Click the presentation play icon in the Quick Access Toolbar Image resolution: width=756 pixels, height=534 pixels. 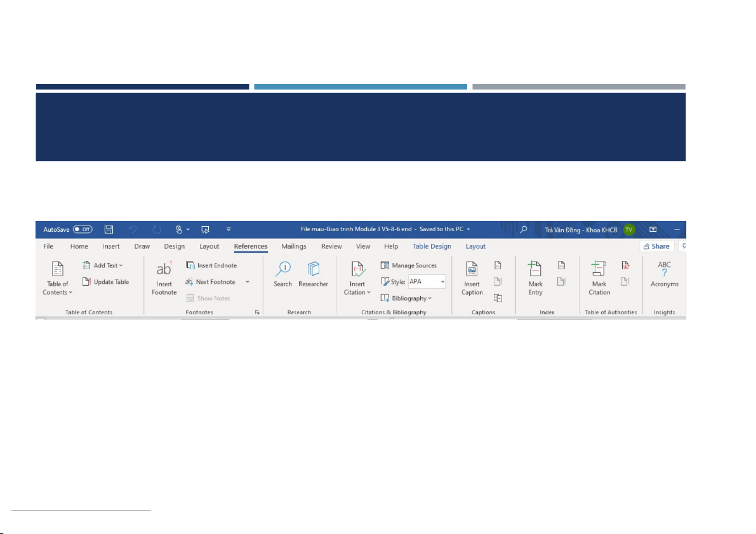tap(206, 230)
